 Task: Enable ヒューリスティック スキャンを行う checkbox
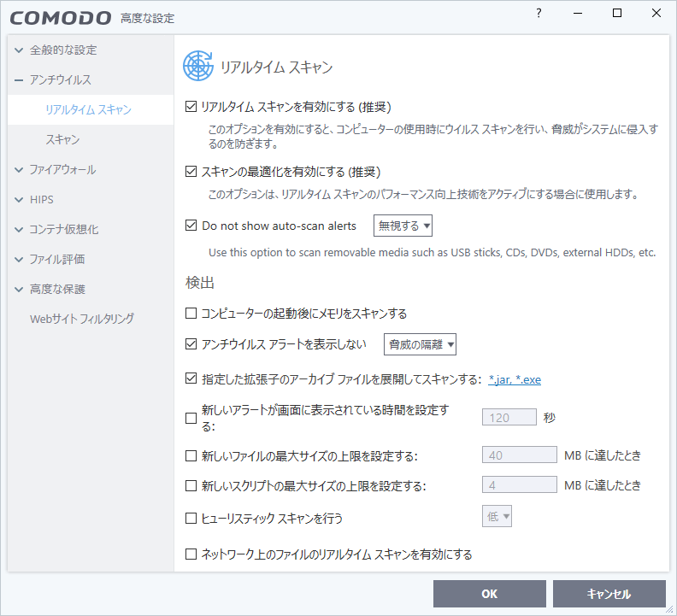(191, 518)
